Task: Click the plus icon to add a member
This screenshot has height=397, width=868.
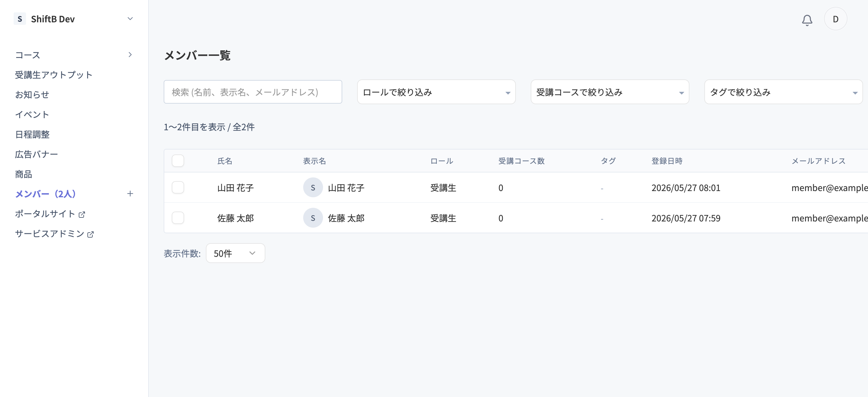Action: pos(130,194)
